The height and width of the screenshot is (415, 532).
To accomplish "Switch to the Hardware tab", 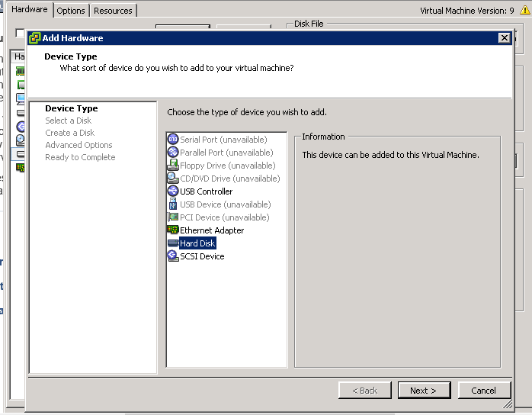I will pyautogui.click(x=29, y=9).
